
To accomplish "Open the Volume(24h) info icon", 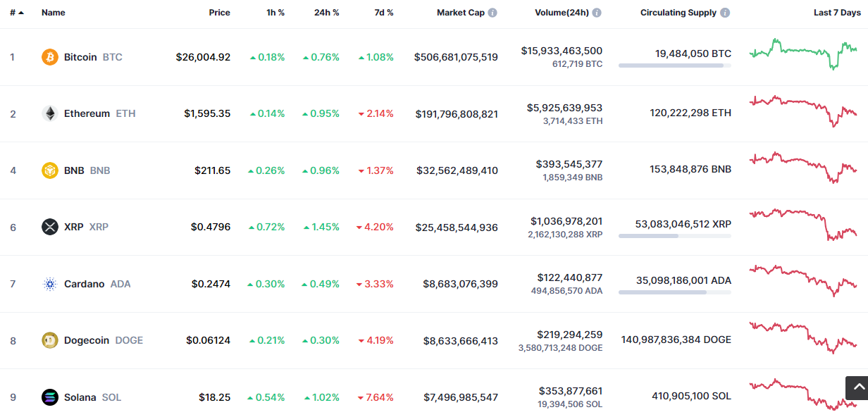I will click(597, 13).
